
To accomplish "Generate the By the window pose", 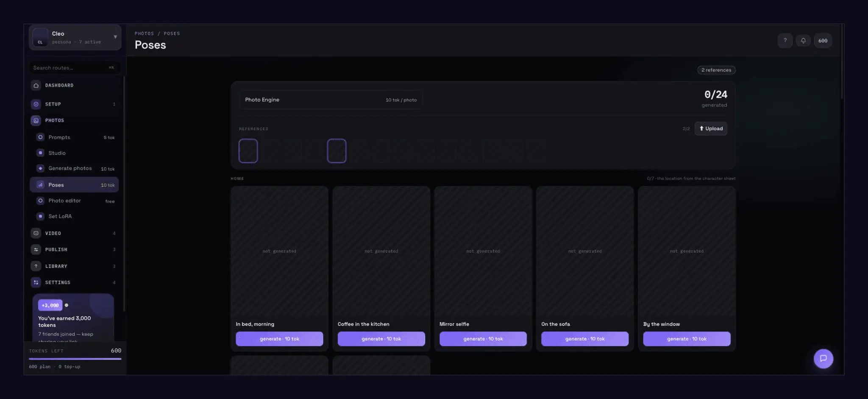I will pos(687,339).
